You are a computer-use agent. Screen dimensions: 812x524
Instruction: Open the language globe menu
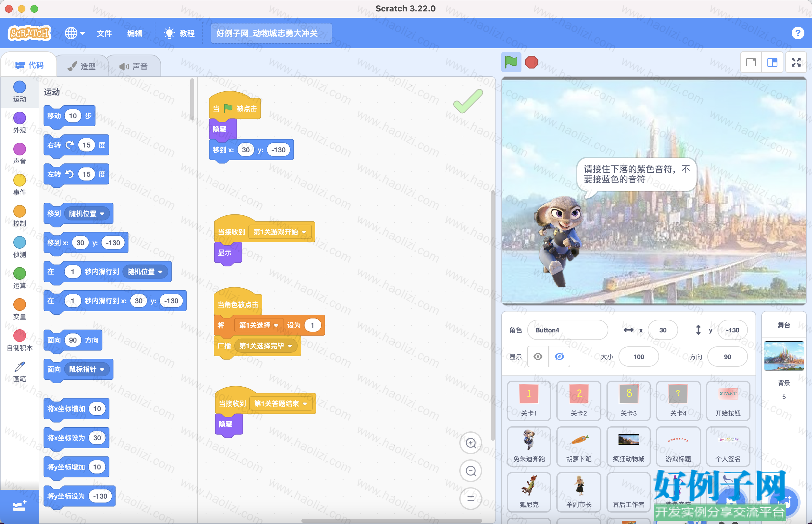75,33
